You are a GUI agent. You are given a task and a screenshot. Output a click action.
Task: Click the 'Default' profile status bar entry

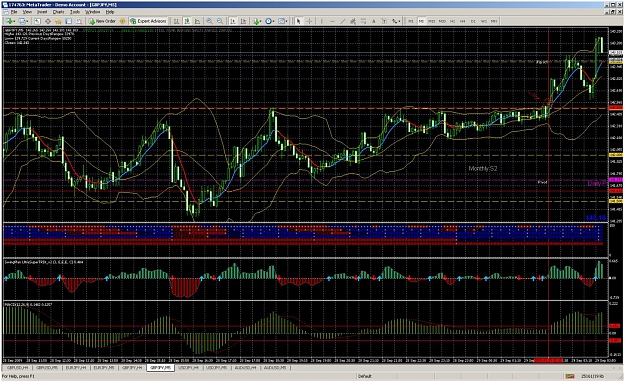tap(364, 376)
